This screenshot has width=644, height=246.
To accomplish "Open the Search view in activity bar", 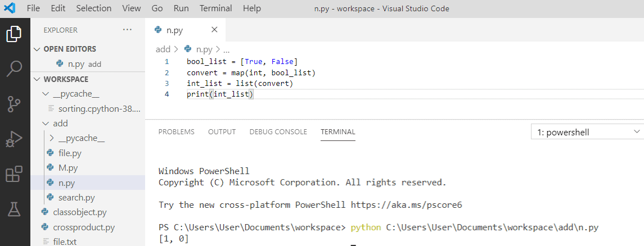I will tap(15, 69).
